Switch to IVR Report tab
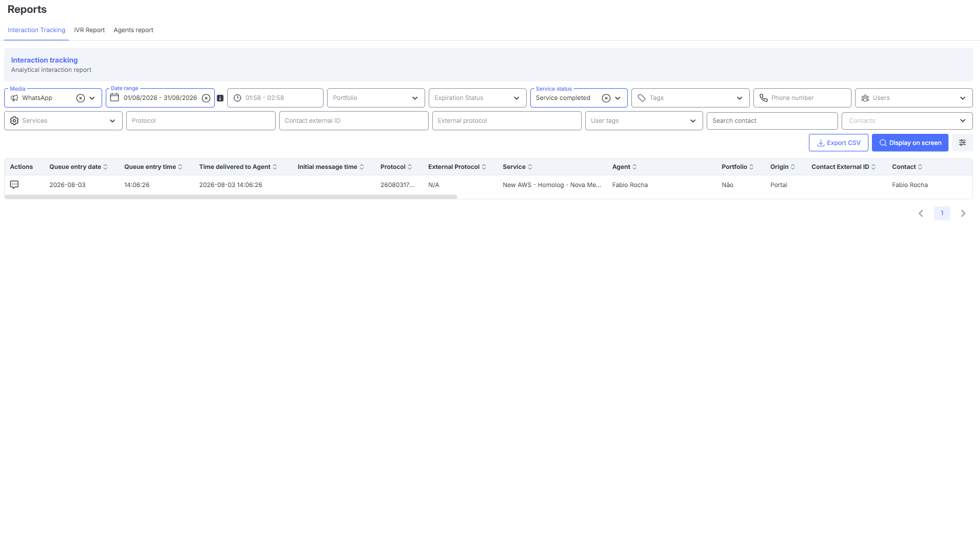980x543 pixels. point(89,30)
